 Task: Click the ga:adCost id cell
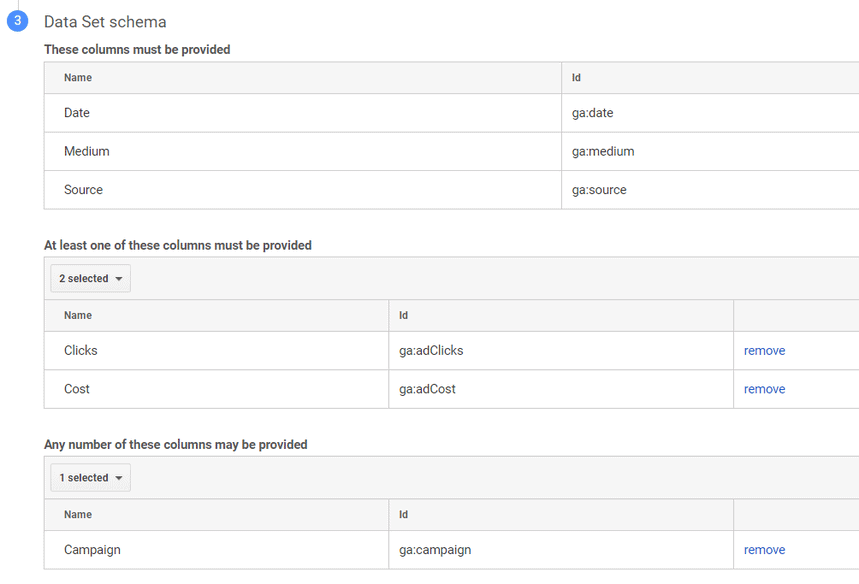point(427,389)
